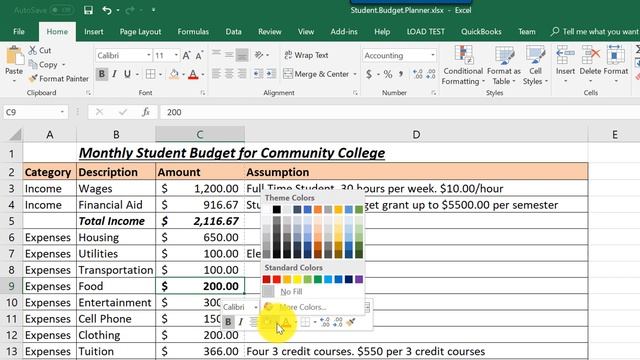This screenshot has width=640, height=360.
Task: Toggle Bold on the mini toolbar
Action: pos(228,322)
